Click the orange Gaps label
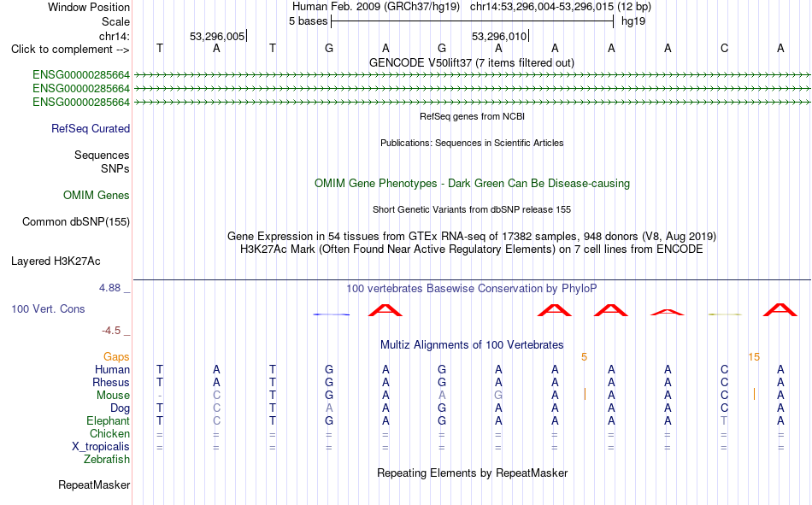This screenshot has height=505, width=812. pos(116,357)
